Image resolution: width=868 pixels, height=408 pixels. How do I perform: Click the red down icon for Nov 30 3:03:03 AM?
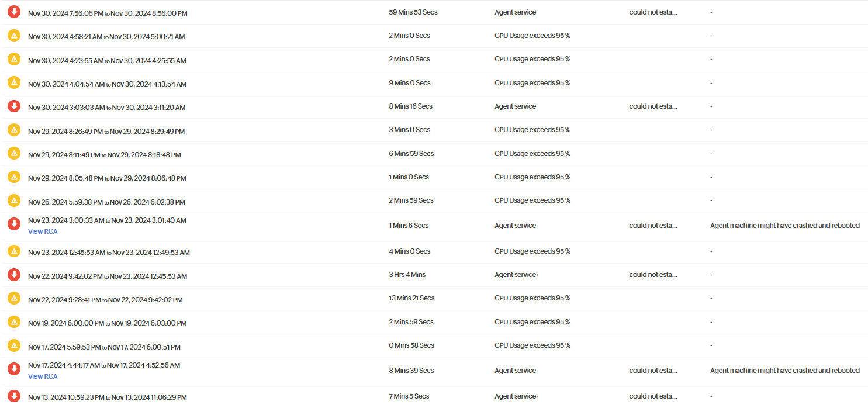point(14,106)
